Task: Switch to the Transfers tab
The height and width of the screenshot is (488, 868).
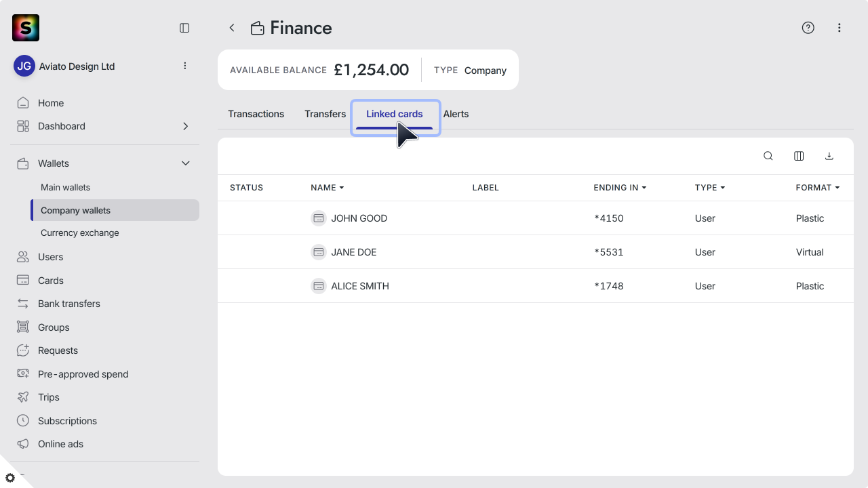Action: pyautogui.click(x=325, y=114)
